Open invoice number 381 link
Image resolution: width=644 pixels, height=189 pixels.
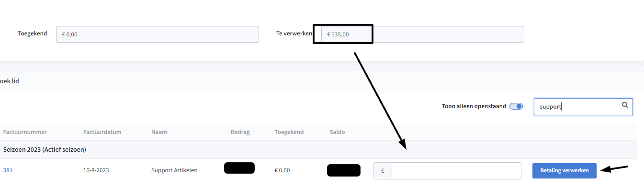click(8, 170)
